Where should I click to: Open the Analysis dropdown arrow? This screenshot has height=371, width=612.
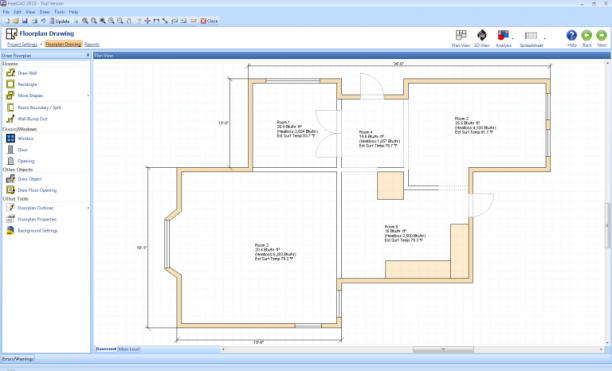pyautogui.click(x=512, y=38)
